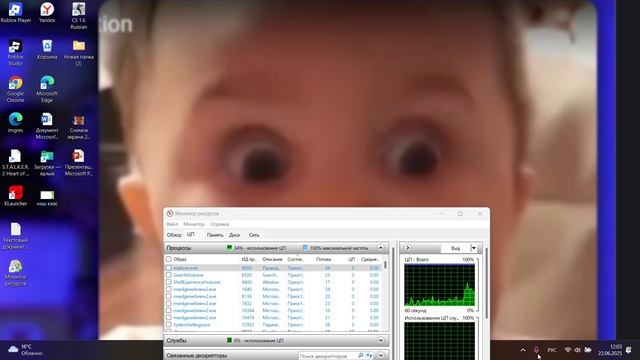
Task: Tick checkbox for msedgewebview2.exe PID 10384
Action: [x=169, y=311]
